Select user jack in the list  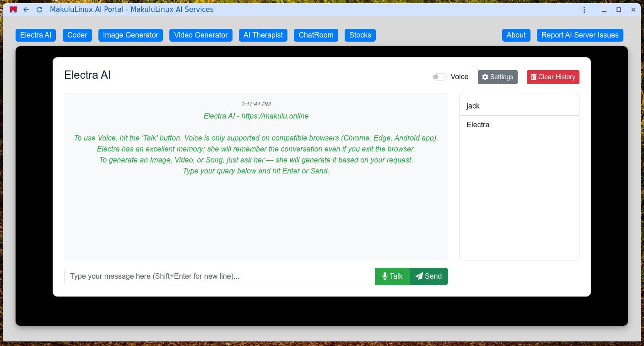tap(519, 106)
